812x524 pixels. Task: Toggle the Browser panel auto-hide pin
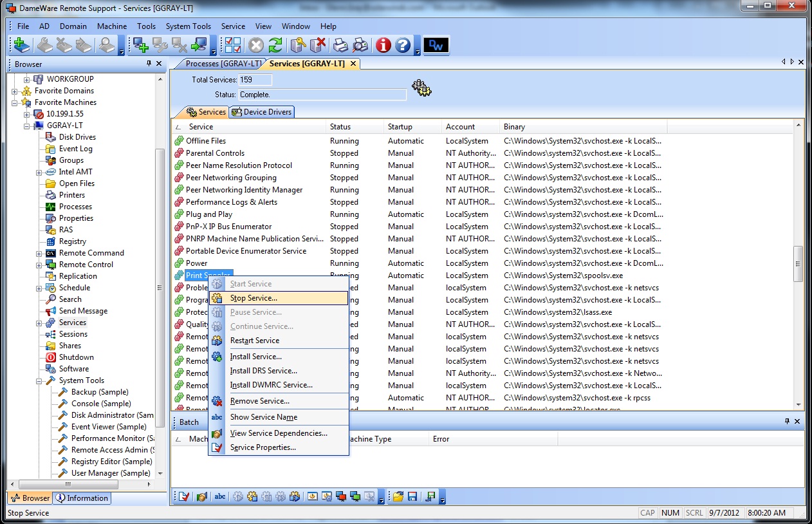tap(149, 64)
